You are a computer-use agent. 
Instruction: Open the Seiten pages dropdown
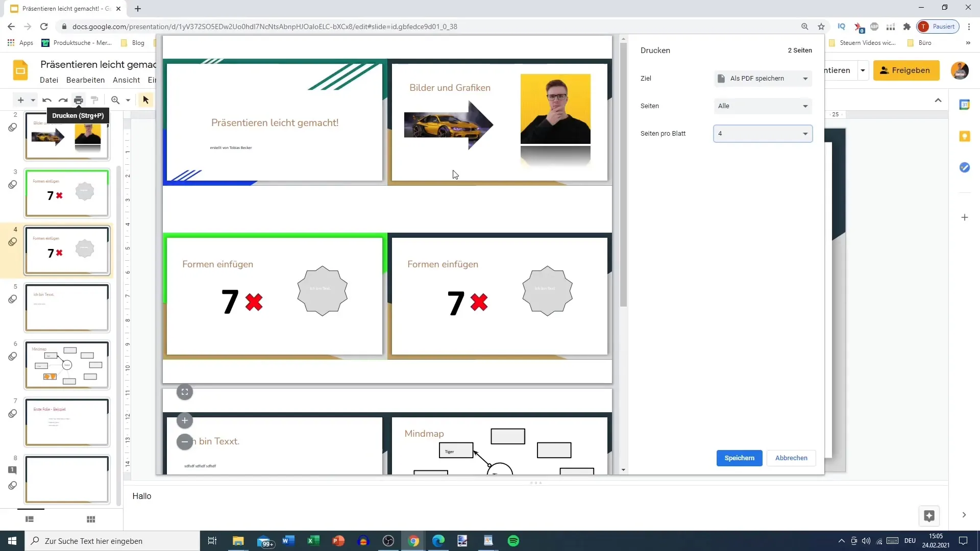763,106
